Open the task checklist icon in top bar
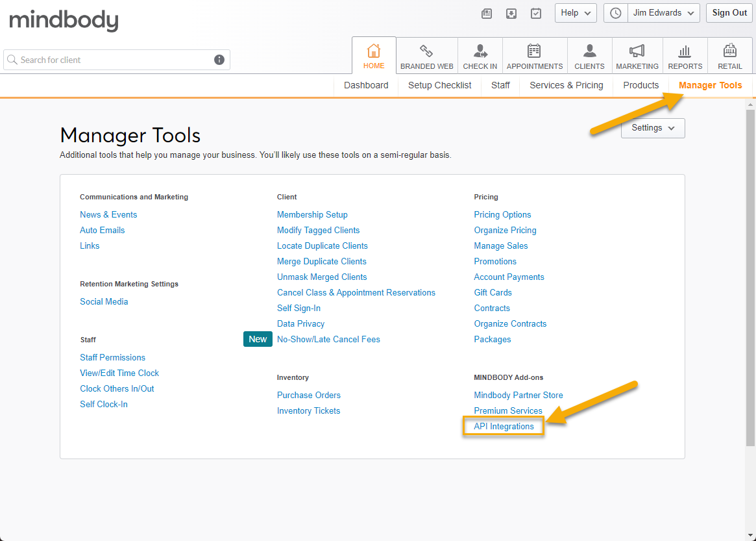 [535, 14]
